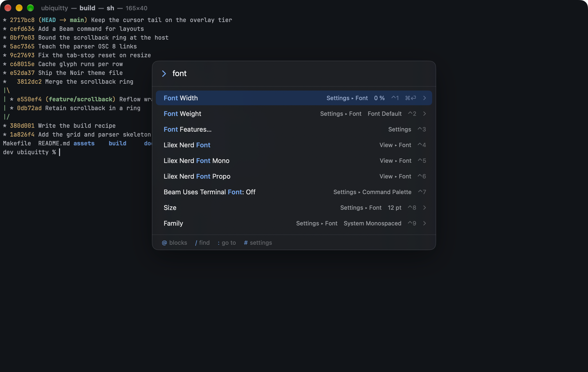This screenshot has height=372, width=588.
Task: Click commit hash cefd636 in terminal
Action: pyautogui.click(x=22, y=29)
